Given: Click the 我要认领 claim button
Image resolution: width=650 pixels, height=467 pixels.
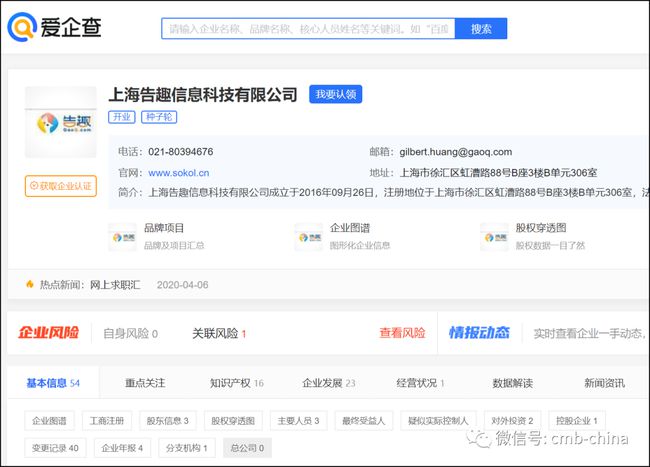Looking at the screenshot, I should [x=335, y=94].
